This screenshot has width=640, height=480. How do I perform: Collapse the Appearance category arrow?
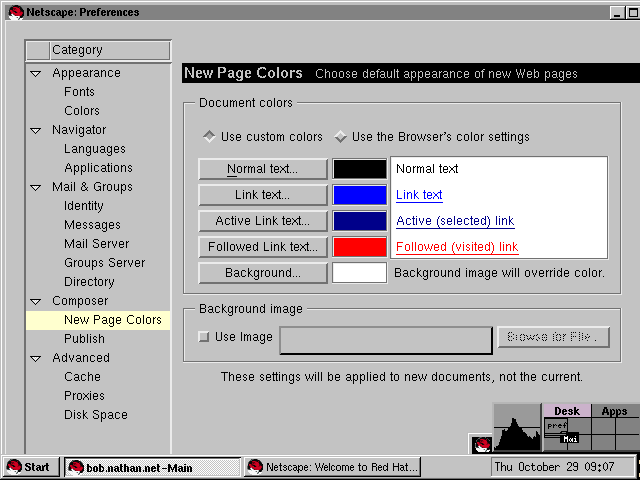(36, 73)
